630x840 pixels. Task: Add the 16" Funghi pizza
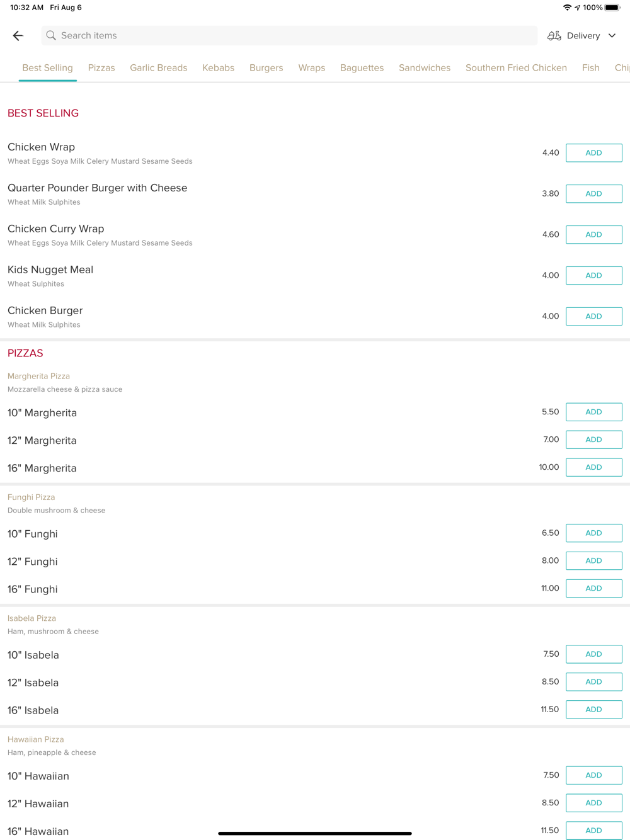click(593, 588)
